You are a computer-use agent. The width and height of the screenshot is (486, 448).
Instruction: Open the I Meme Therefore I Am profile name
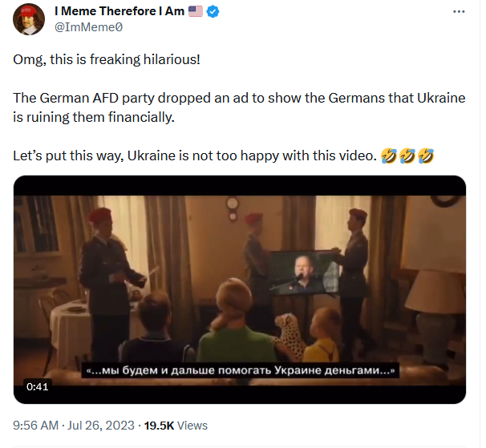point(119,11)
